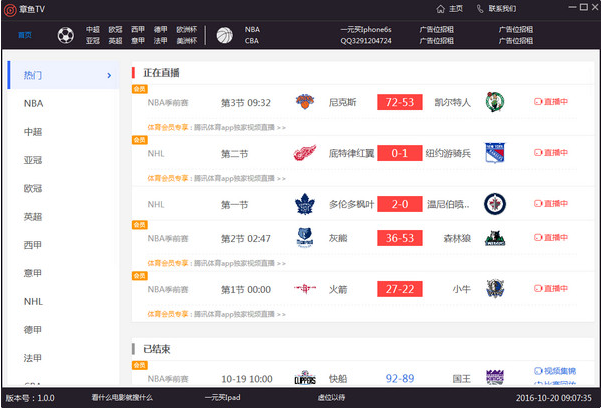Click the 36-53 score box
This screenshot has width=601, height=408.
point(400,238)
